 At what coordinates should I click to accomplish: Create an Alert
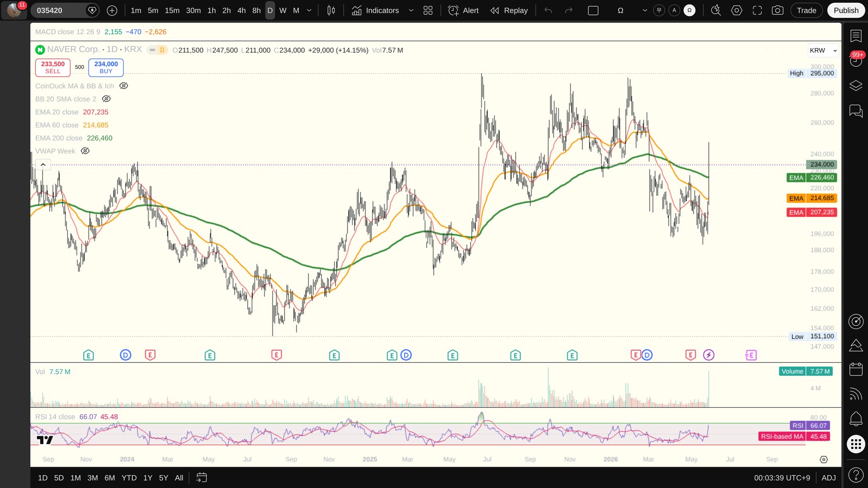point(464,10)
